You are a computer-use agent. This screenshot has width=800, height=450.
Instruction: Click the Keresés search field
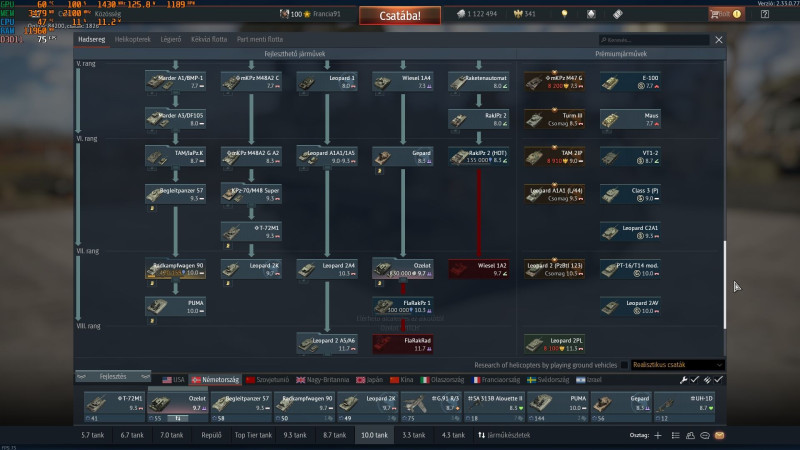click(654, 40)
